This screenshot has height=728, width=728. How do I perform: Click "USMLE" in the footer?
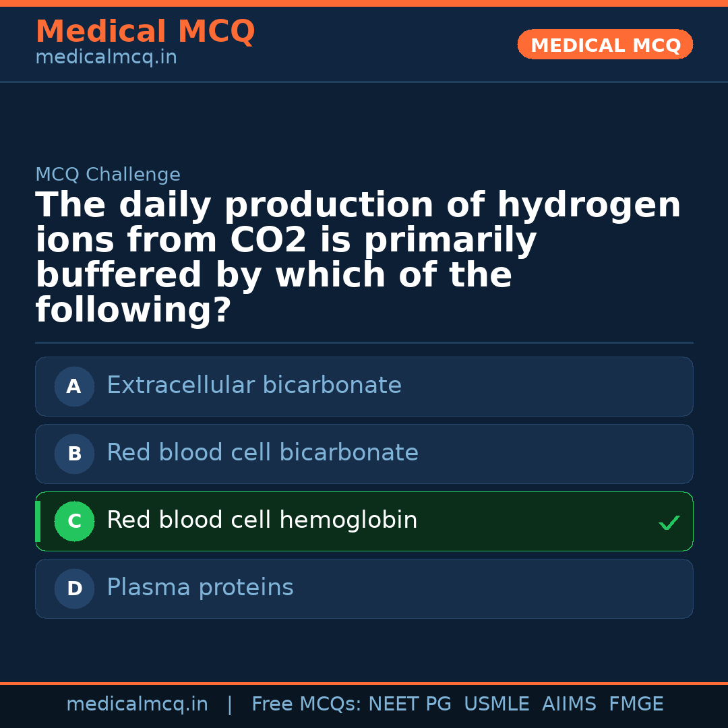(x=496, y=704)
